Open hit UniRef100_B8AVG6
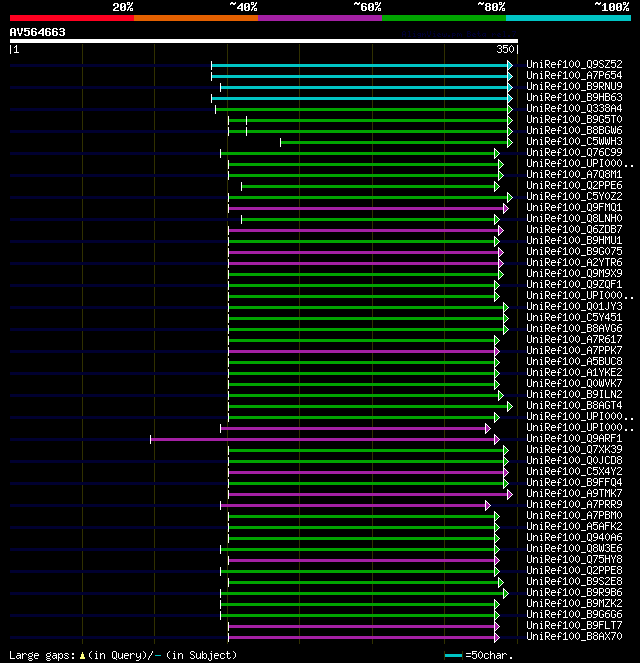Image resolution: width=640 pixels, height=663 pixels. tap(574, 328)
